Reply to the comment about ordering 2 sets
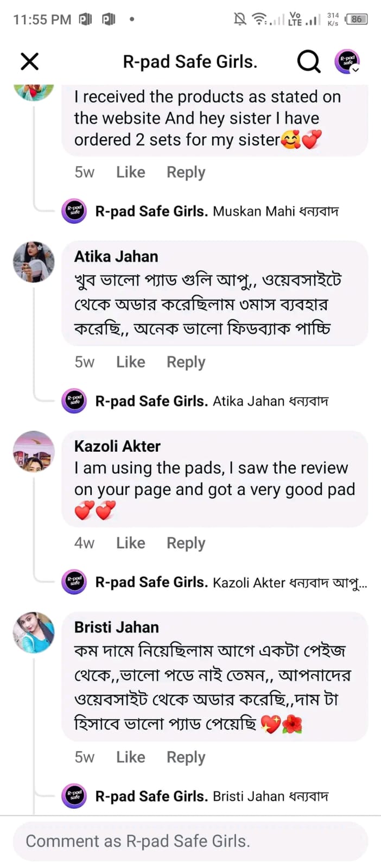This screenshot has width=381, height=868. tap(186, 172)
